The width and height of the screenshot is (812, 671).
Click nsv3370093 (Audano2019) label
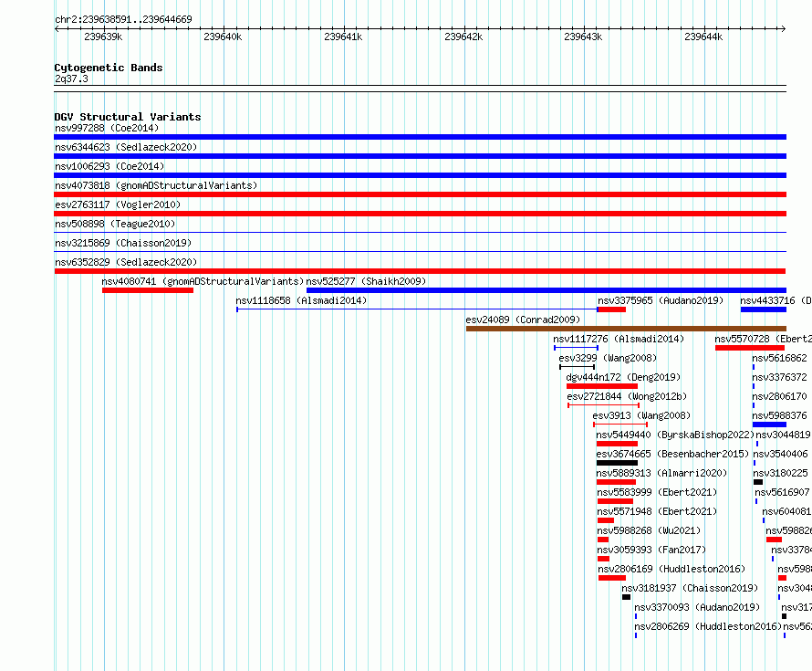click(x=697, y=607)
